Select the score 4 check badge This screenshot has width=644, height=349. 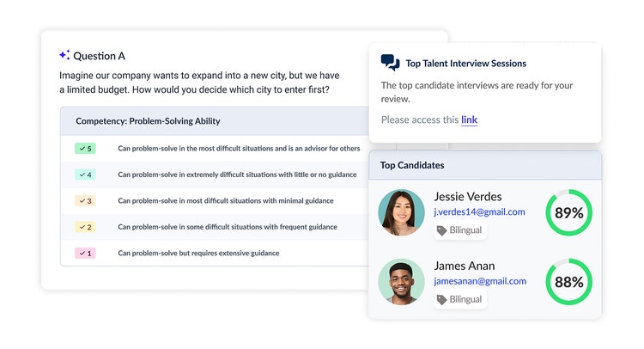coord(85,174)
